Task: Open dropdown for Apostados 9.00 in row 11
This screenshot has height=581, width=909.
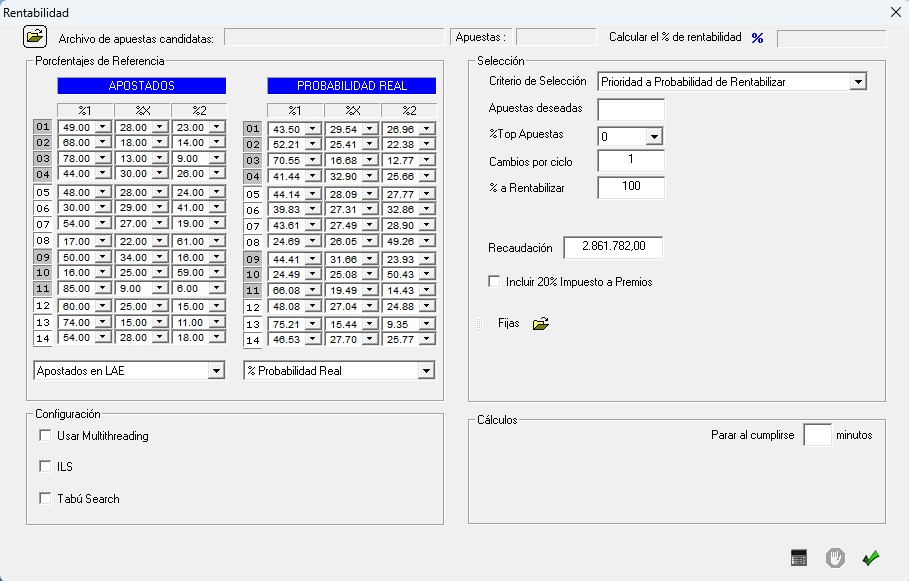Action: (x=160, y=288)
